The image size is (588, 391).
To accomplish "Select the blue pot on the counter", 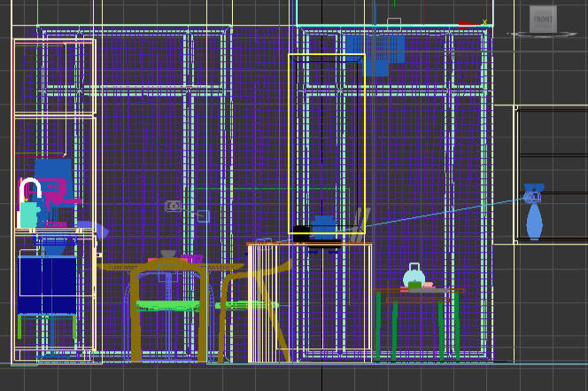I will point(324,227).
